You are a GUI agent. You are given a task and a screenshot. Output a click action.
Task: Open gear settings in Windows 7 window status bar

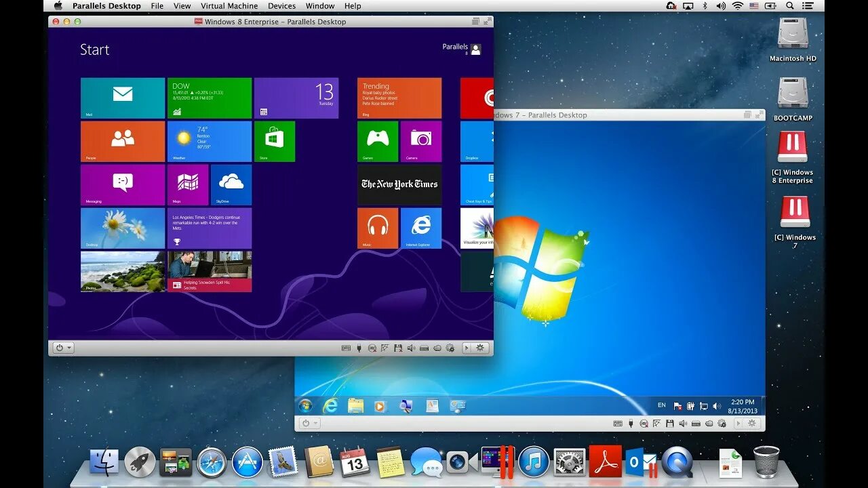[x=752, y=423]
